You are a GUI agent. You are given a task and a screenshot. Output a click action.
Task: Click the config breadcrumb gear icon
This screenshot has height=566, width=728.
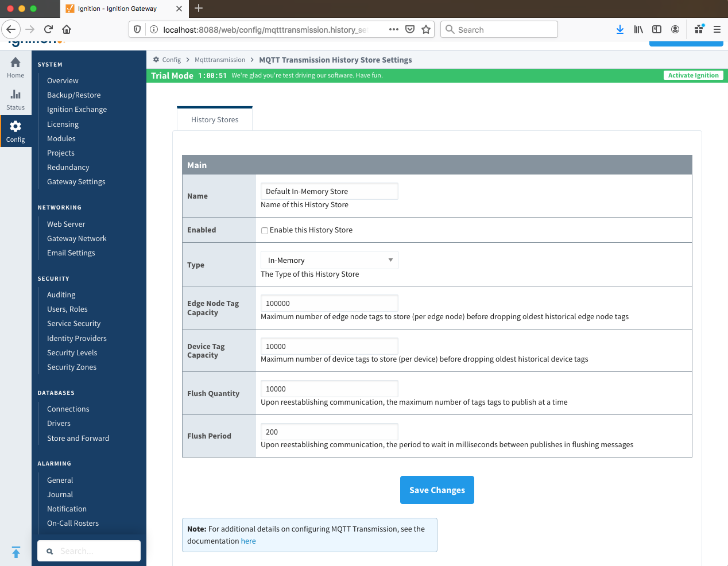tap(156, 60)
